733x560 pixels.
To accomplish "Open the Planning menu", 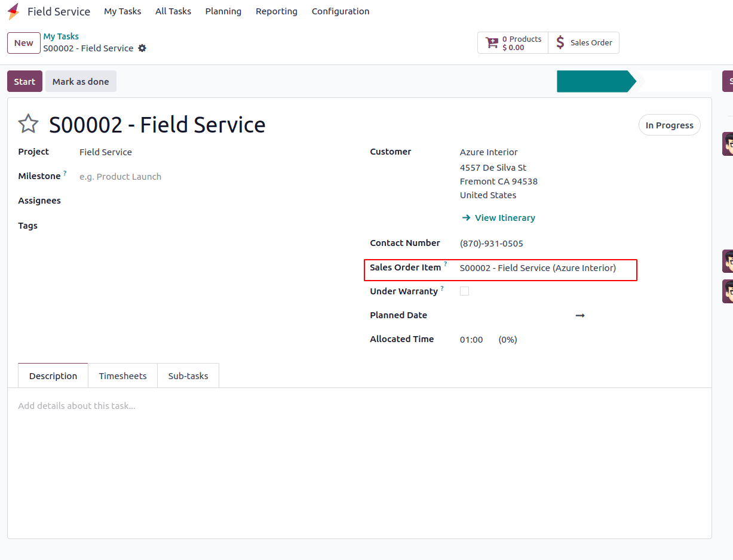I will pos(223,11).
